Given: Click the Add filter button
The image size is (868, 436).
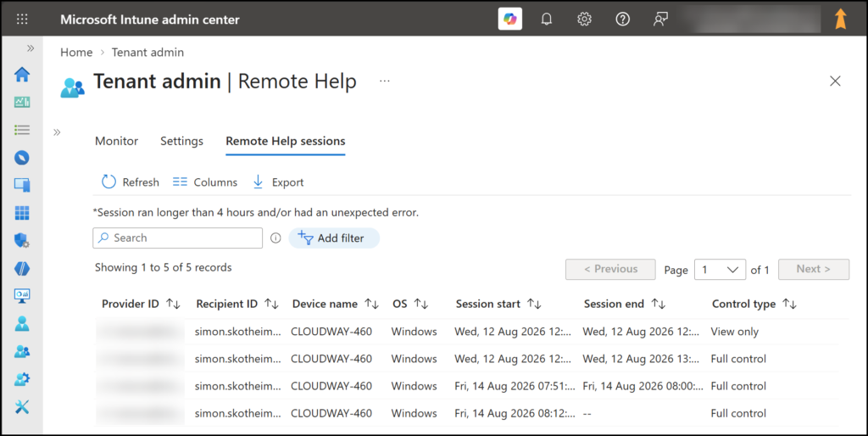Looking at the screenshot, I should 334,238.
